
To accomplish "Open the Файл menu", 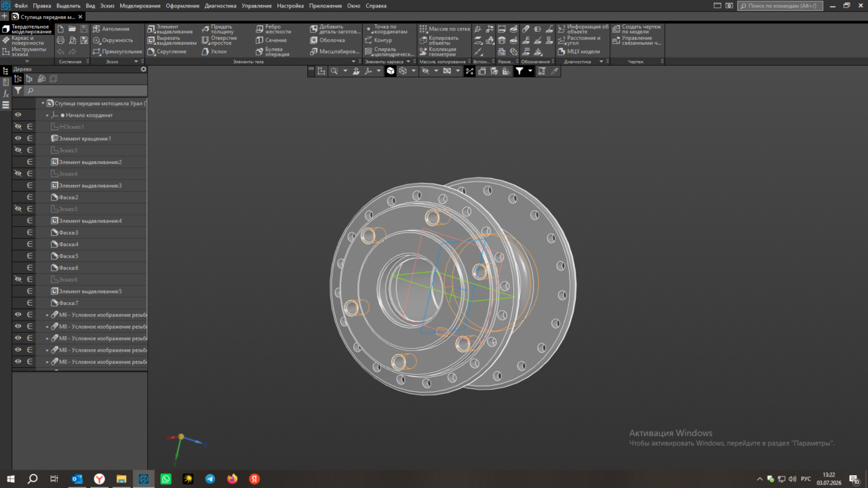I will pos(21,5).
